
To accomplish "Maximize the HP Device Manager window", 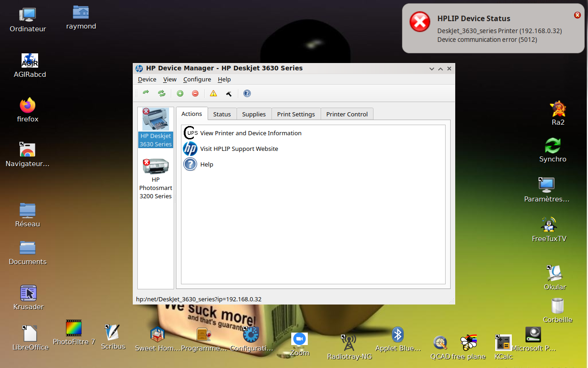I will [x=441, y=69].
